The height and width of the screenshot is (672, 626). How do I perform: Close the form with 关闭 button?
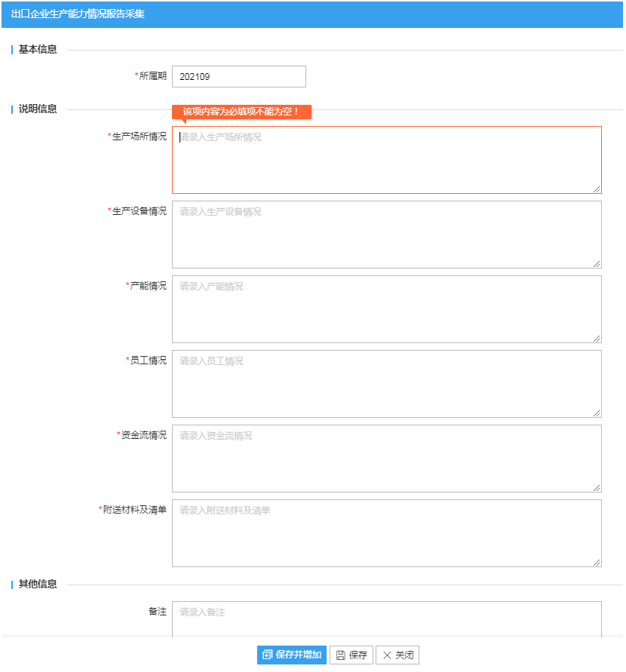pyautogui.click(x=397, y=655)
